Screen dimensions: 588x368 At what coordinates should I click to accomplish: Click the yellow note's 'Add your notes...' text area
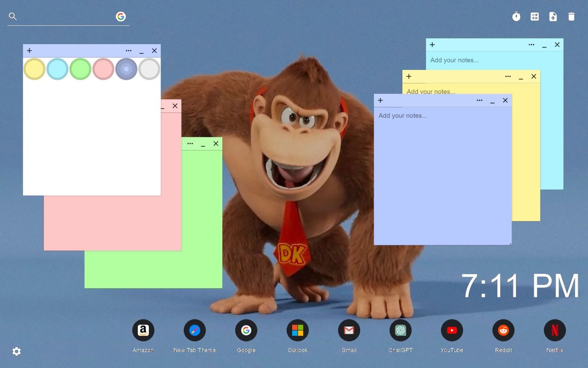(471, 89)
